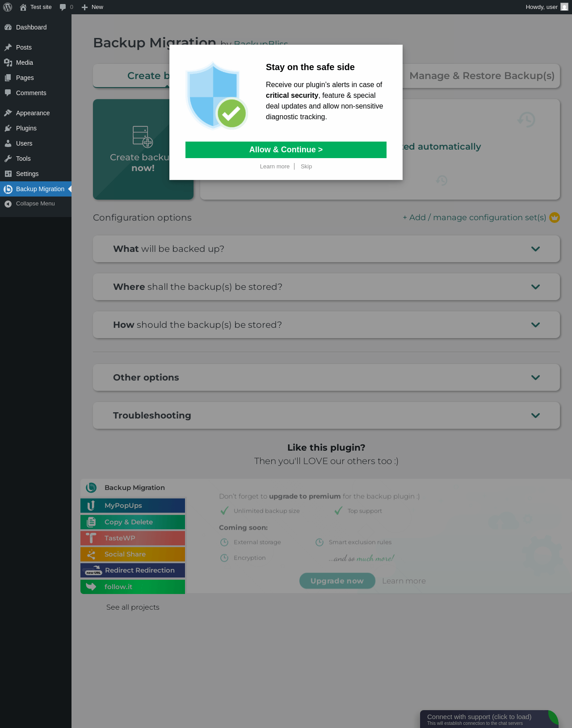Expand 'How should the backup(s) be stored?'
Screen dimensions: 572x728
click(326, 325)
